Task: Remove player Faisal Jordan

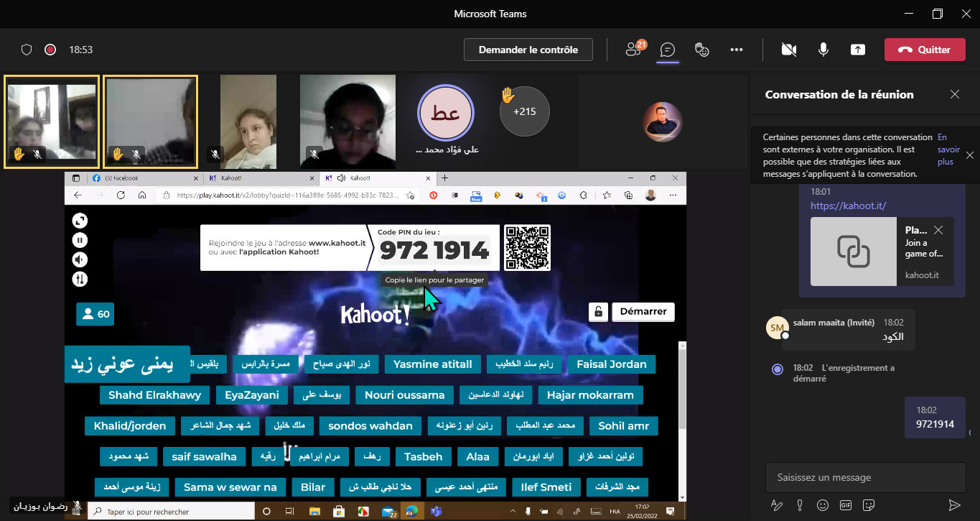Action: (612, 364)
